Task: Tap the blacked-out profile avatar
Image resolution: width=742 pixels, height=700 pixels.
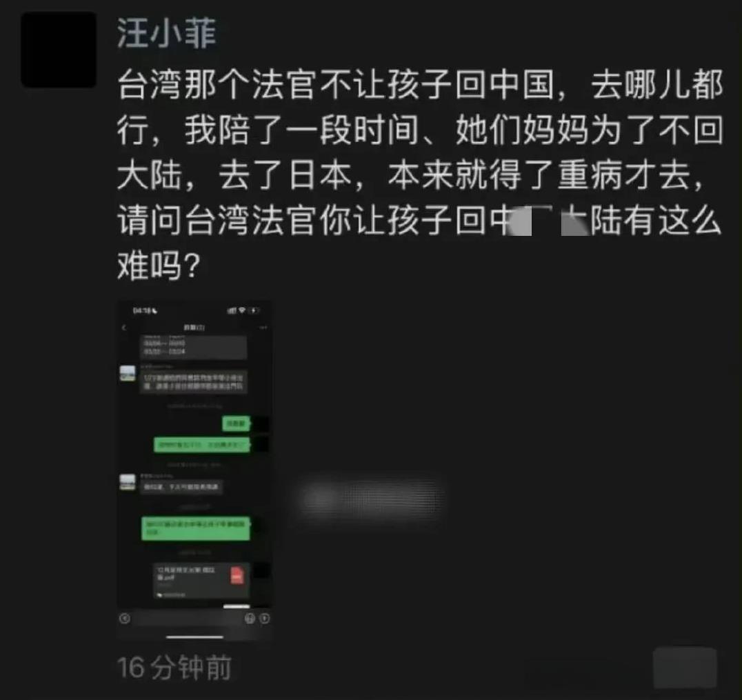Action: tap(59, 50)
